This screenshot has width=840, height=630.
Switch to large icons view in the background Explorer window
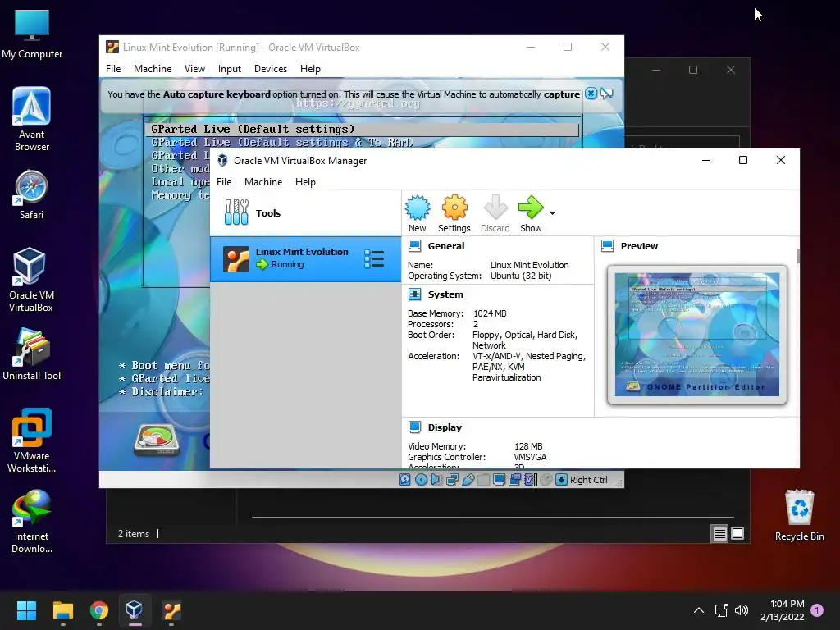pos(737,533)
